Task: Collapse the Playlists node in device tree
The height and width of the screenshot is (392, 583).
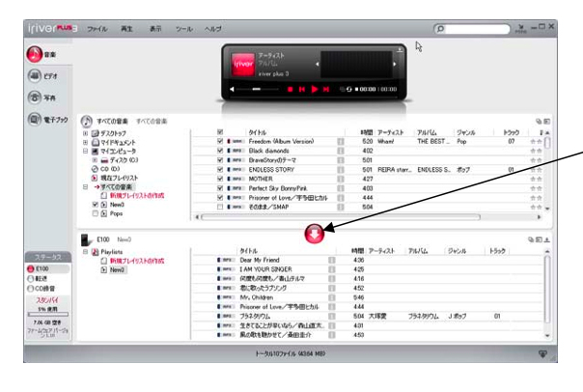Action: pyautogui.click(x=85, y=253)
